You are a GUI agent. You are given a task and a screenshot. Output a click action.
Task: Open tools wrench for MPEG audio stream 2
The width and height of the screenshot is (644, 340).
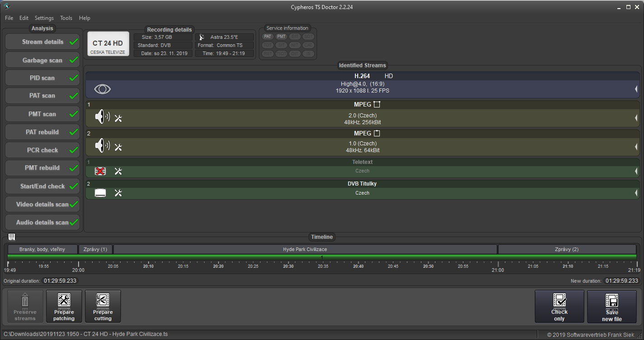click(118, 147)
